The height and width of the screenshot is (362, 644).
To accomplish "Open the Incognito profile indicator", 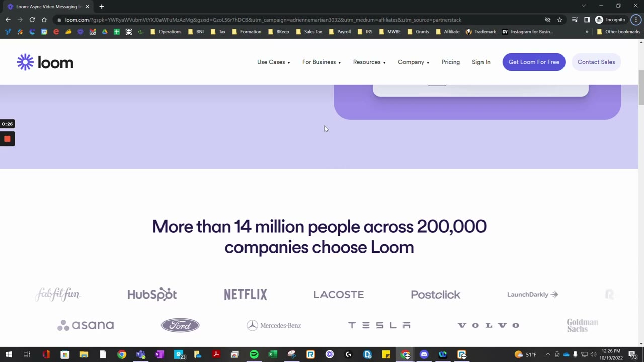I will point(610,20).
